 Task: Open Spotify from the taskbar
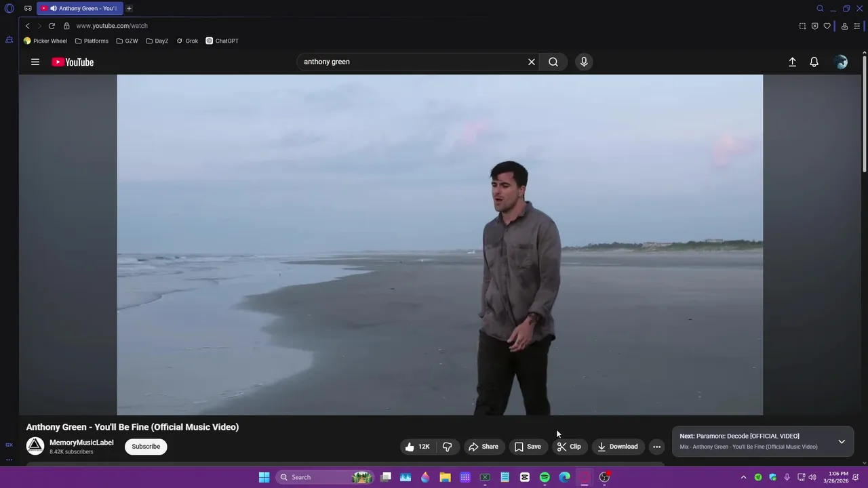545,477
